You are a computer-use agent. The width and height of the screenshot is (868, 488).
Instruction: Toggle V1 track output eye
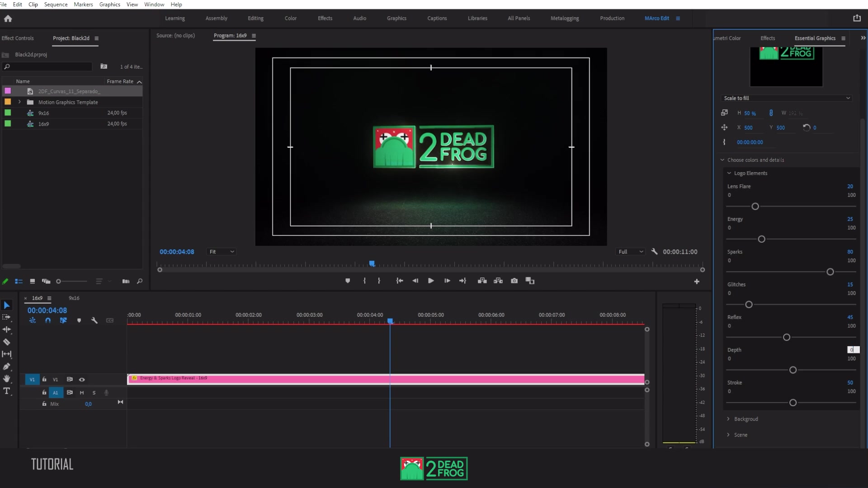(x=82, y=380)
